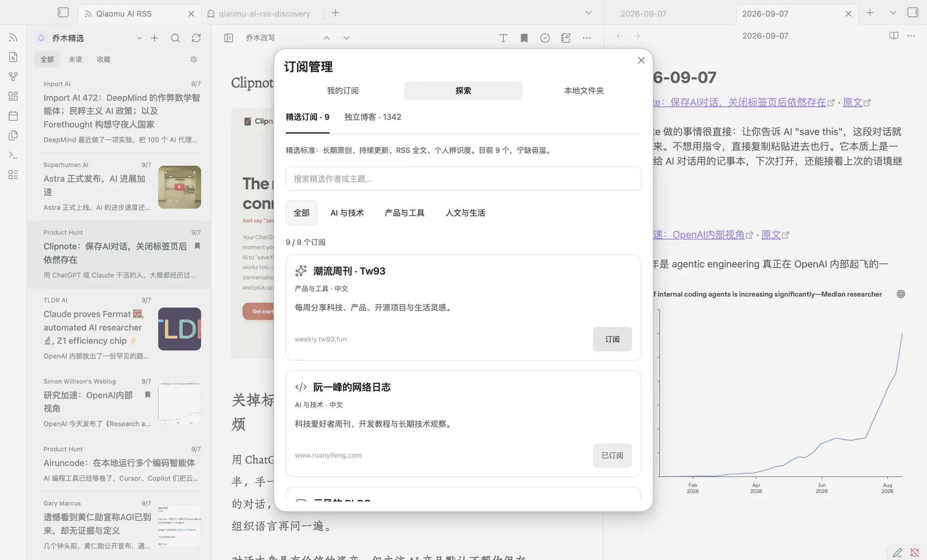The image size is (927, 560).
Task: Open the right pane tab list dropdown
Action: [x=893, y=13]
